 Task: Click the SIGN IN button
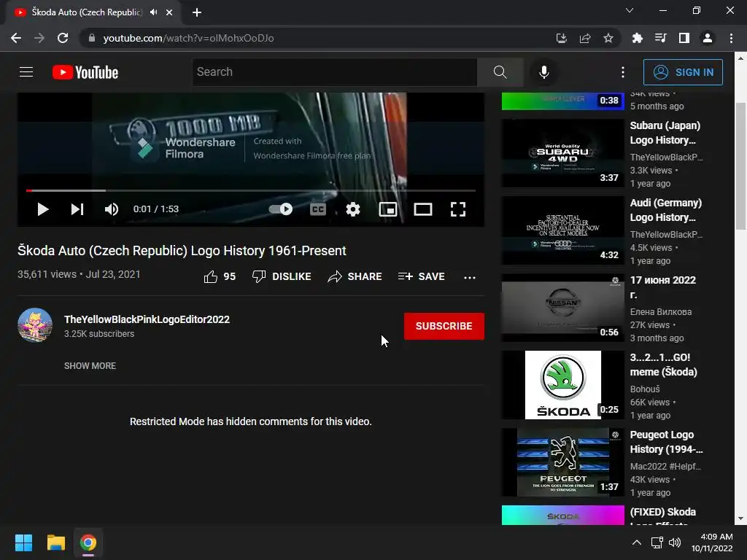point(683,72)
